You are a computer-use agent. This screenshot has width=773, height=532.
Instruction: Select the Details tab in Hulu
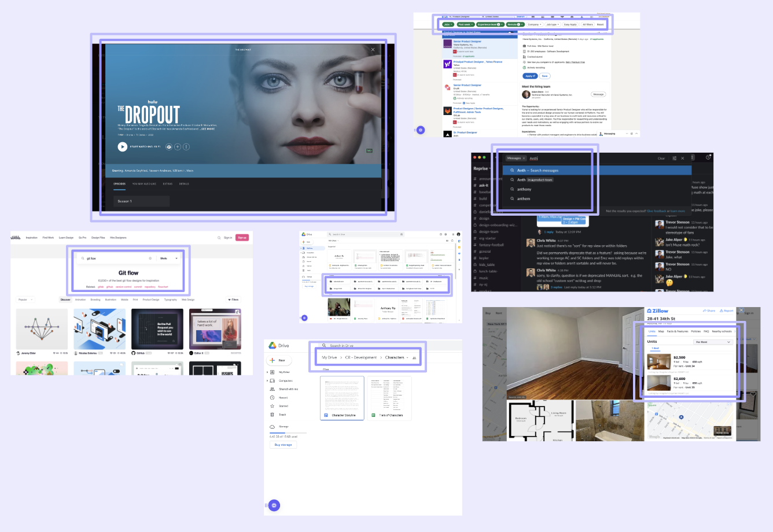click(x=184, y=184)
